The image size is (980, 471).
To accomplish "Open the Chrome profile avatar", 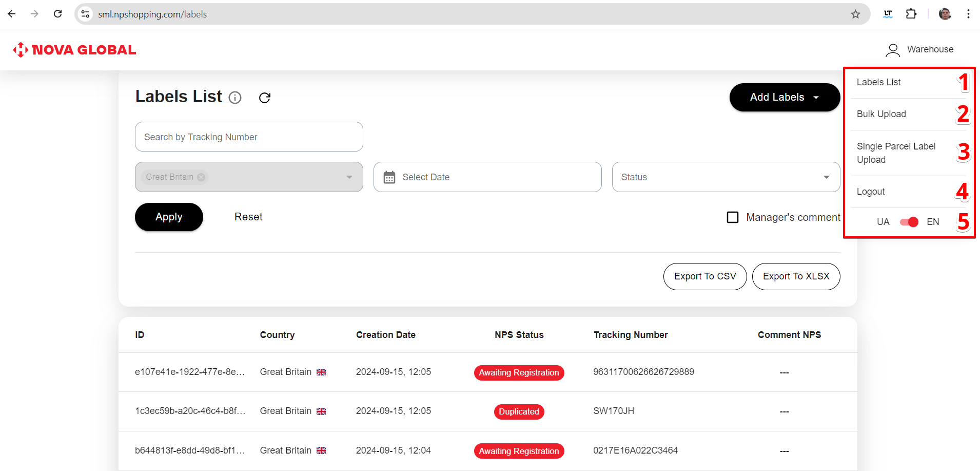I will point(945,14).
